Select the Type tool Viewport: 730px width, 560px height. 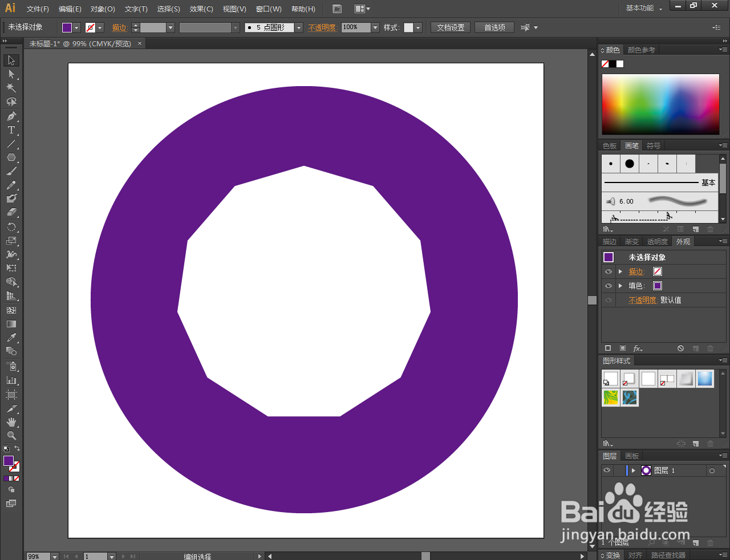click(x=11, y=130)
